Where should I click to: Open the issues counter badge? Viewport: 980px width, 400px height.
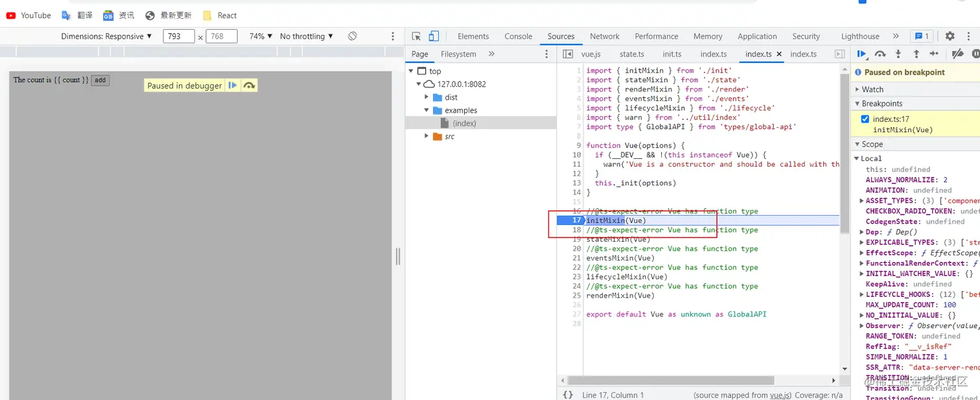[921, 36]
